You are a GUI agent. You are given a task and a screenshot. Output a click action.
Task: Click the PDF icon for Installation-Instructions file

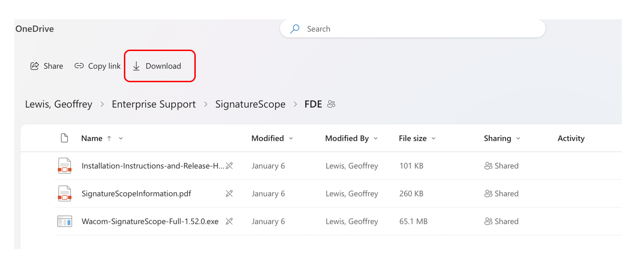pyautogui.click(x=65, y=166)
